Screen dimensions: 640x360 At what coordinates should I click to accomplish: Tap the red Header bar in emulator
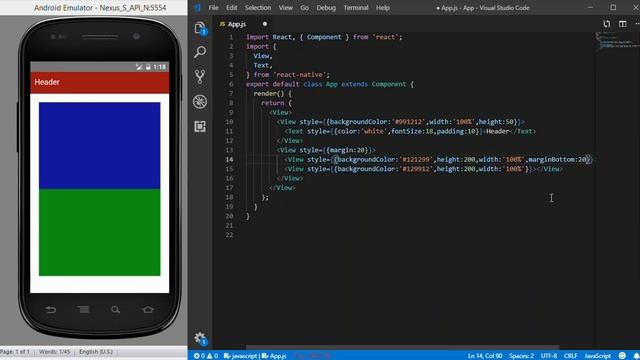point(100,82)
